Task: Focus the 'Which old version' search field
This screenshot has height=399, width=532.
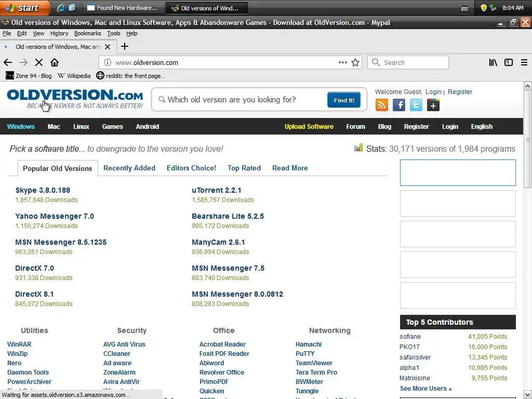Action: [241, 99]
